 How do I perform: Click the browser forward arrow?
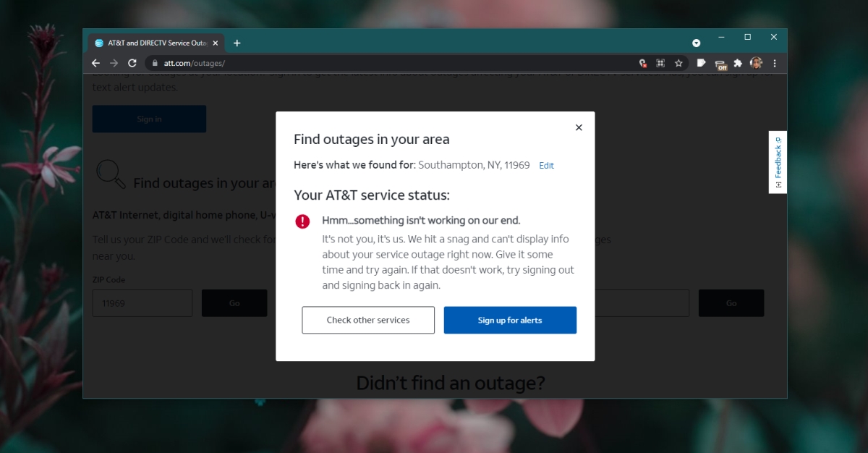(114, 63)
